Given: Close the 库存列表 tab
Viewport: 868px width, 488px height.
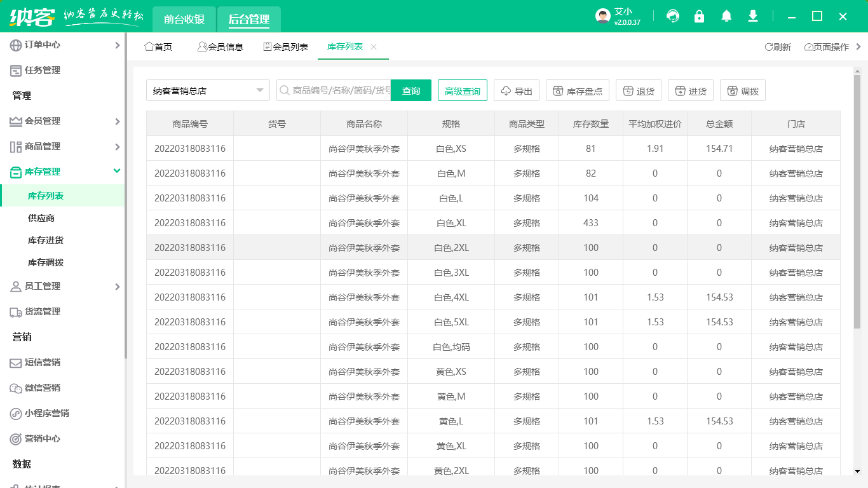Looking at the screenshot, I should coord(374,46).
